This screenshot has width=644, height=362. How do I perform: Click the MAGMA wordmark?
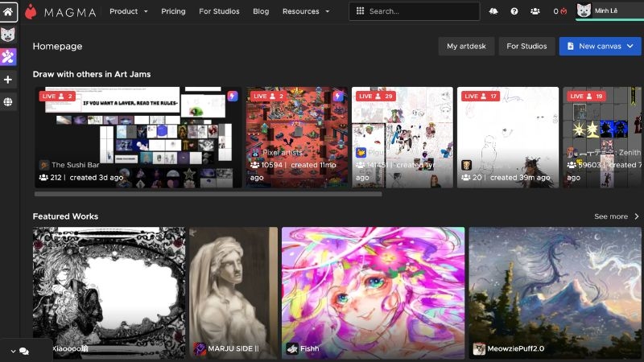pyautogui.click(x=70, y=12)
